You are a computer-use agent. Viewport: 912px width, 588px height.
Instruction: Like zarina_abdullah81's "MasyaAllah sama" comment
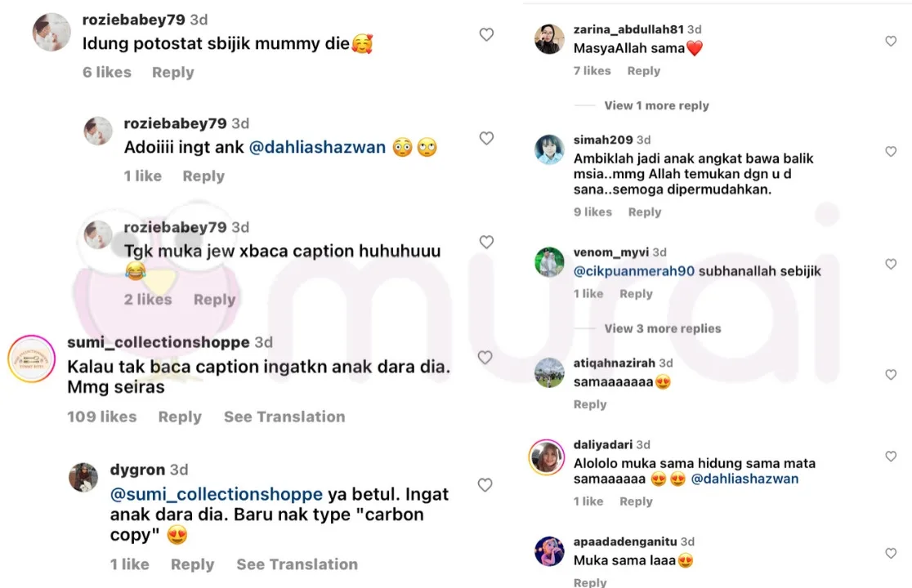[x=891, y=42]
